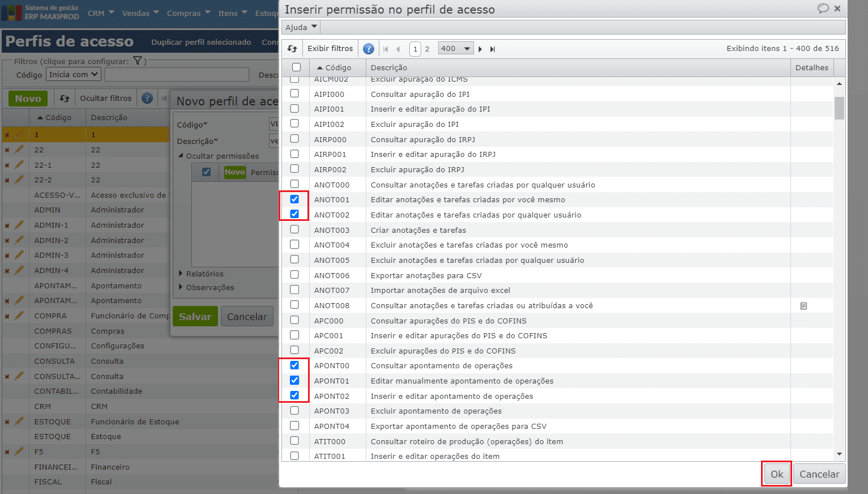Check the ANOT003 Criar anotações e tarefas checkbox
This screenshot has width=868, height=494.
294,229
